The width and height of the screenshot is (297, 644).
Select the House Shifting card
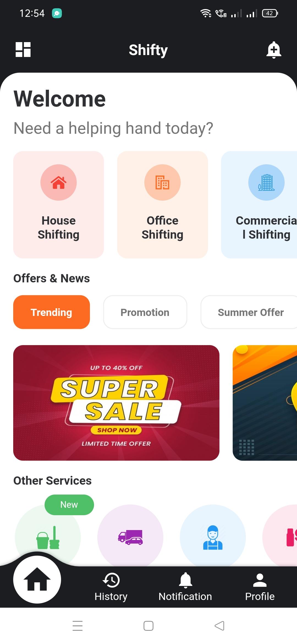click(x=59, y=204)
